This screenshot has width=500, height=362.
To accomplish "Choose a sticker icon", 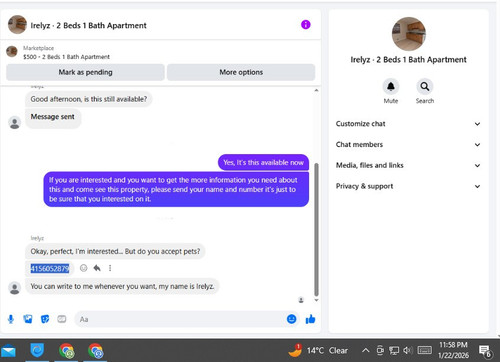I will tap(45, 319).
